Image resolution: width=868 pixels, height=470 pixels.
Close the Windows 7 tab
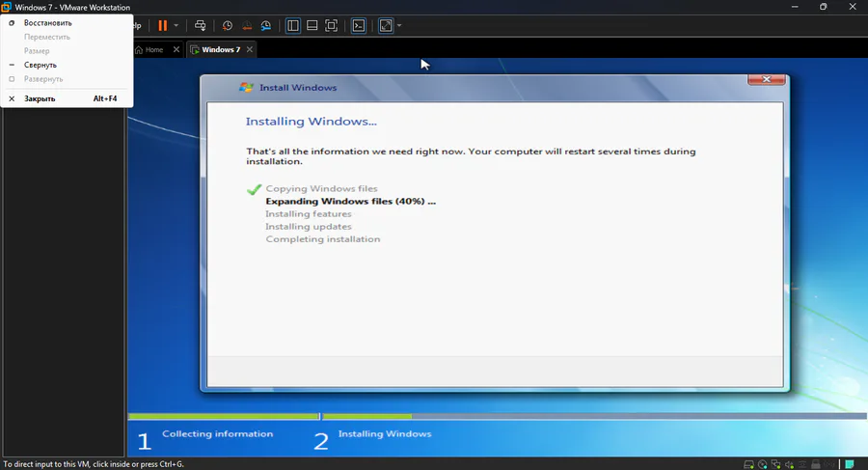pyautogui.click(x=250, y=49)
